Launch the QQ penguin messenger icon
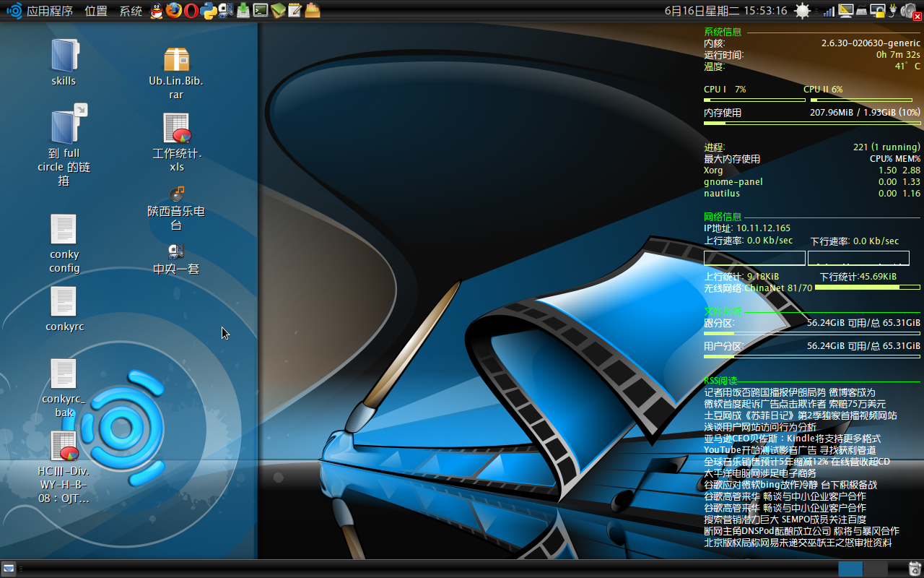Viewport: 924px width, 578px height. point(157,11)
